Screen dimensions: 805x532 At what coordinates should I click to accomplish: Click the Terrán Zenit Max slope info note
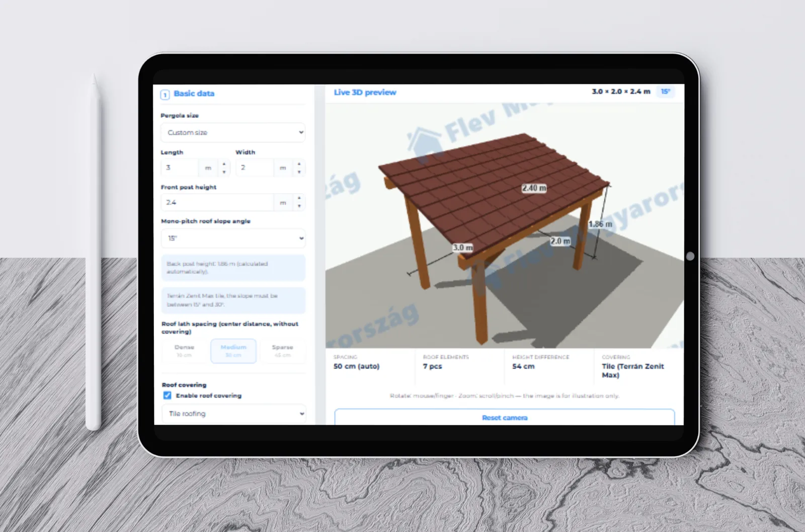233,300
